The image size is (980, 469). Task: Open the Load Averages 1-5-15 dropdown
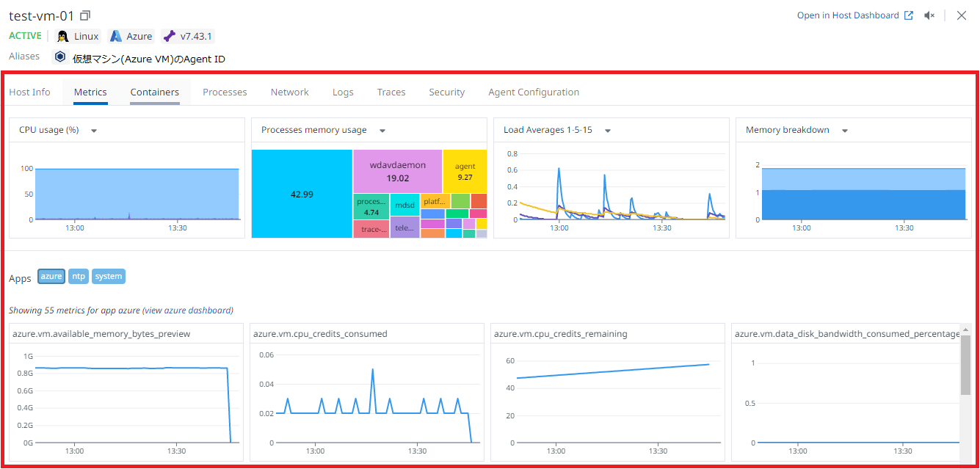pyautogui.click(x=608, y=131)
